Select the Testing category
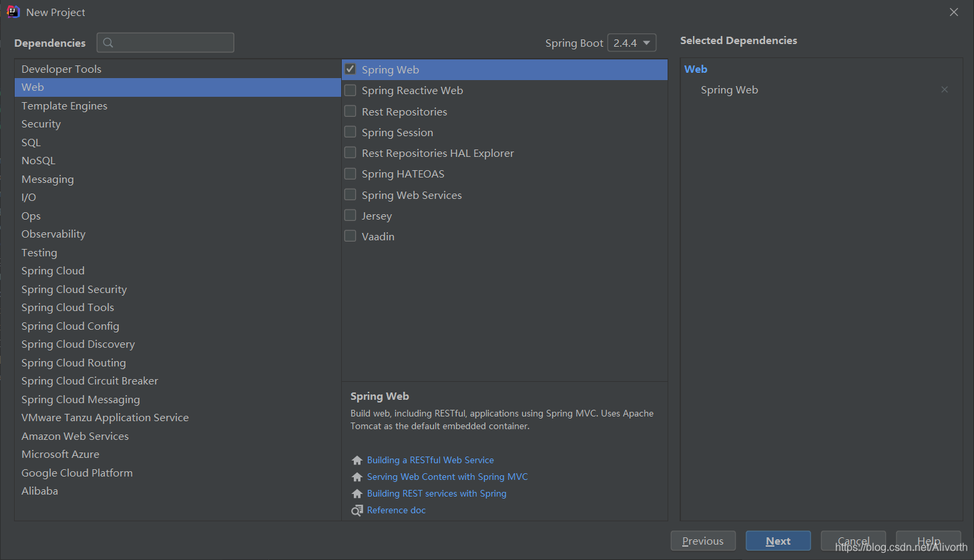This screenshot has height=560, width=974. [x=178, y=252]
